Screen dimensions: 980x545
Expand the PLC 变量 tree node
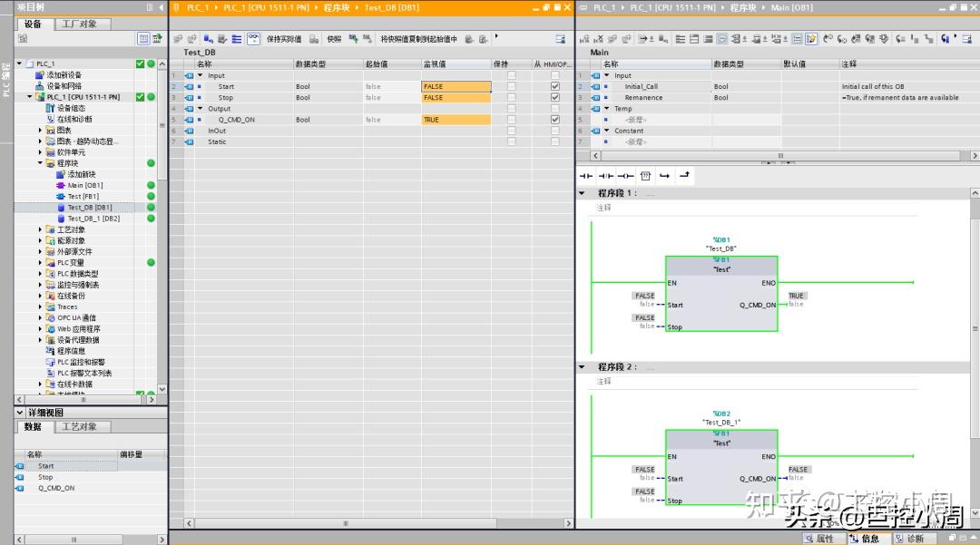click(41, 263)
